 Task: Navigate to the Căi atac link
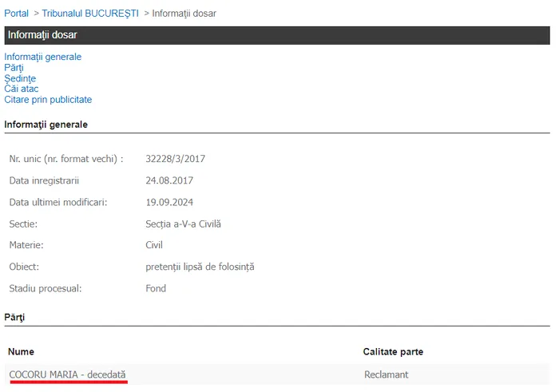click(x=21, y=89)
